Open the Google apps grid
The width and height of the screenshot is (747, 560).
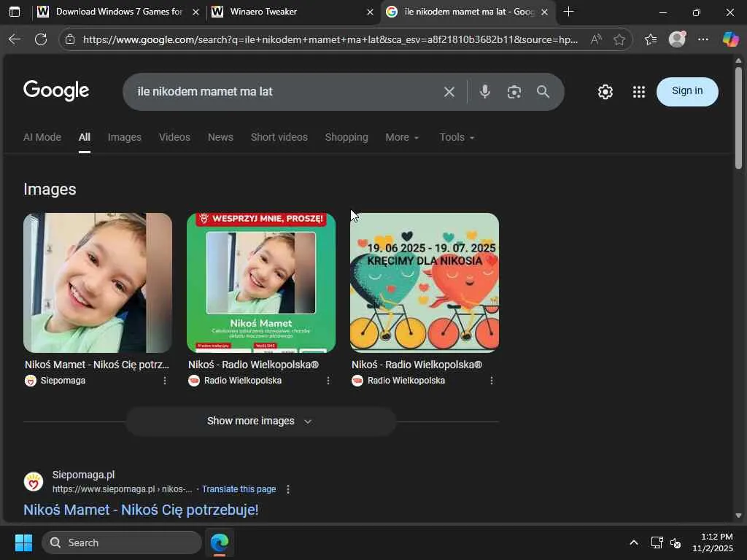tap(639, 91)
